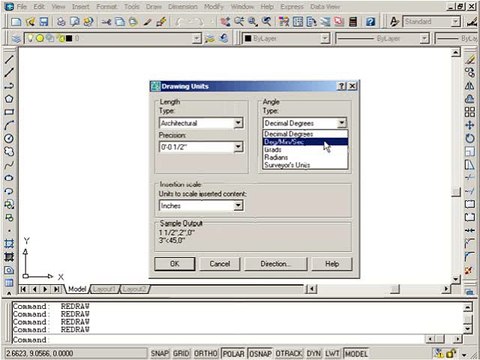Image resolution: width=480 pixels, height=360 pixels.
Task: Open the Standard text style dropdown
Action: (x=455, y=22)
